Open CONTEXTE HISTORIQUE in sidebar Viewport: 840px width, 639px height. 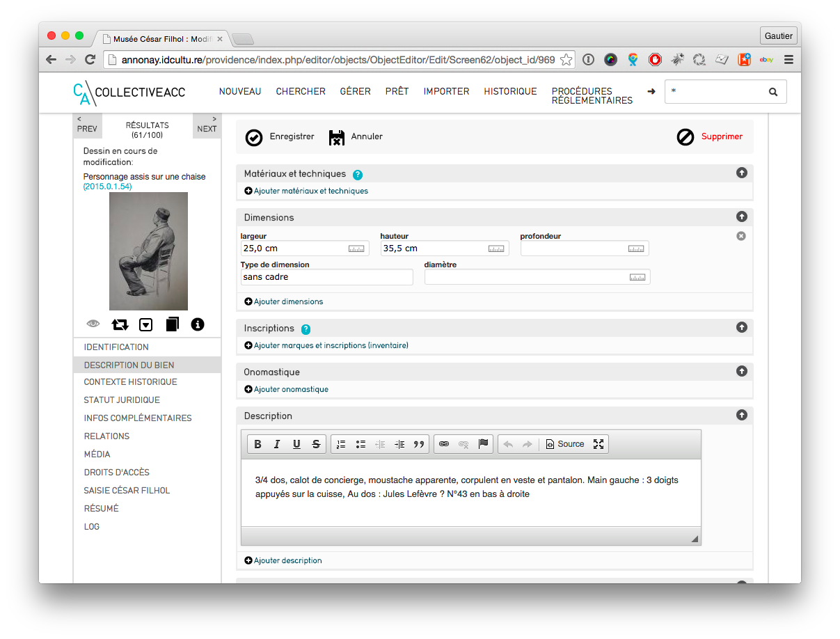(130, 381)
